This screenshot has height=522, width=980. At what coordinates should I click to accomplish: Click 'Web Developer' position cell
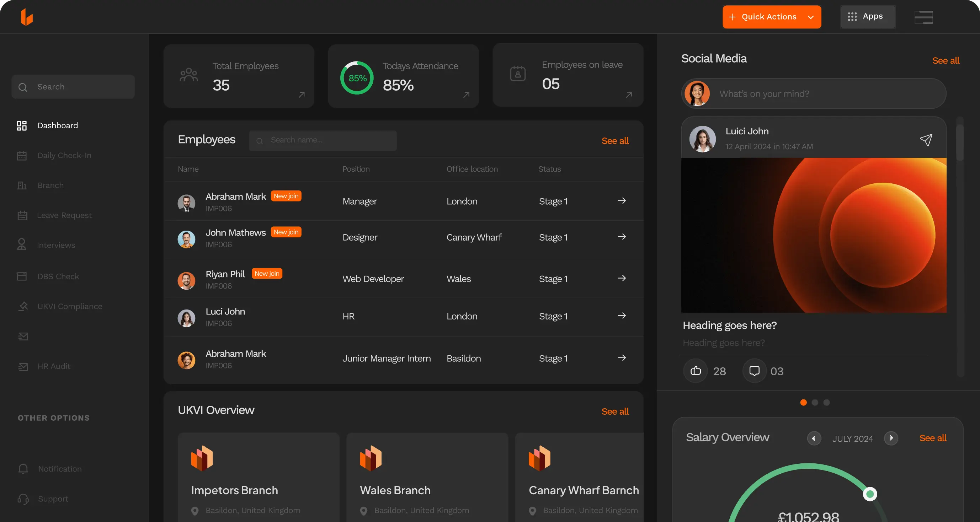[373, 279]
